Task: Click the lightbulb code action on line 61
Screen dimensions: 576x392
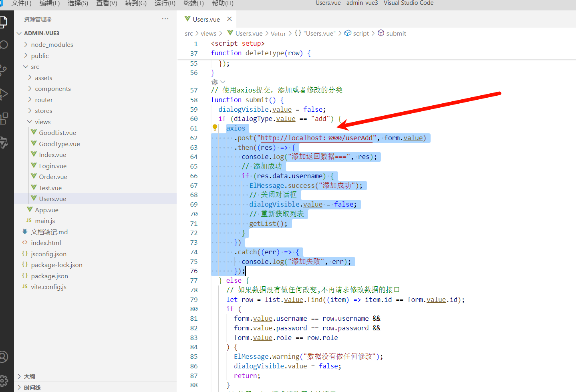Action: point(215,128)
